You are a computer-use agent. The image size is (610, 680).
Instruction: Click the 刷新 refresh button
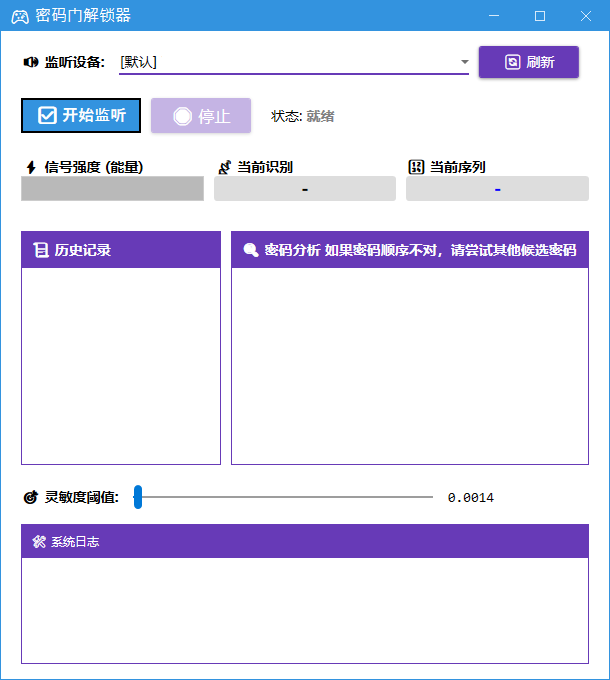(x=528, y=62)
